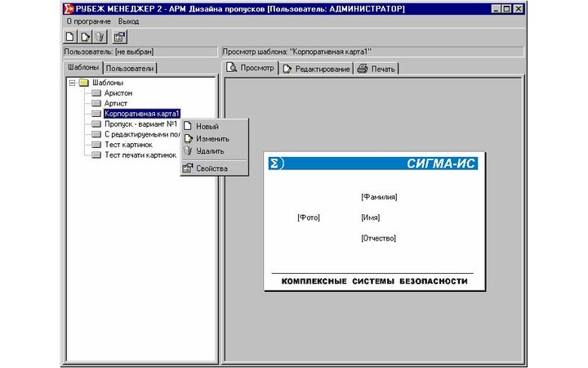This screenshot has width=588, height=368.
Task: Click the Выход menu item
Action: (128, 21)
